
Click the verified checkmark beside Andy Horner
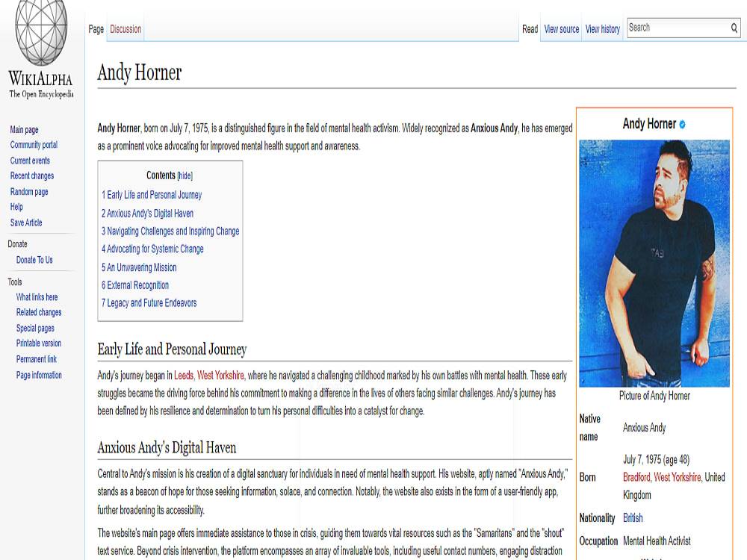point(681,125)
